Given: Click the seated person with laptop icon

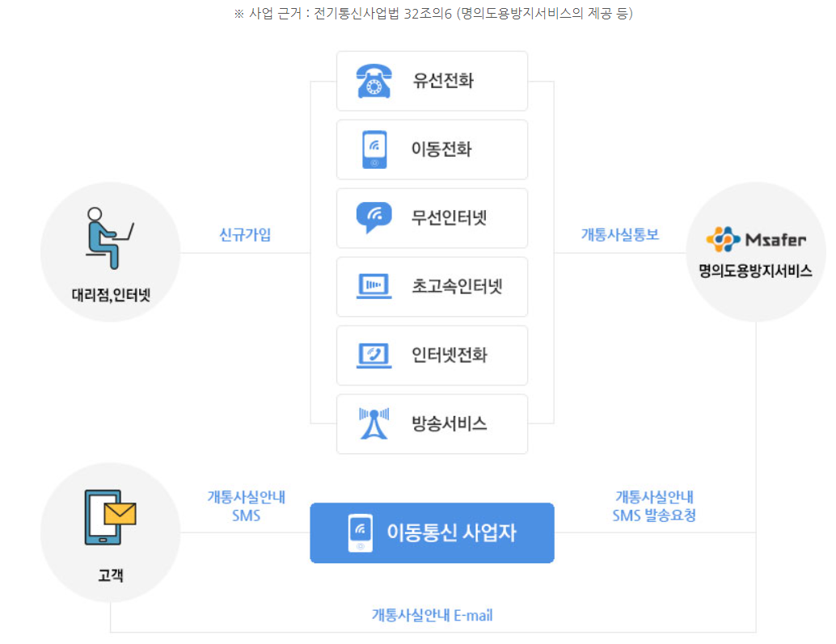Looking at the screenshot, I should click(x=109, y=238).
